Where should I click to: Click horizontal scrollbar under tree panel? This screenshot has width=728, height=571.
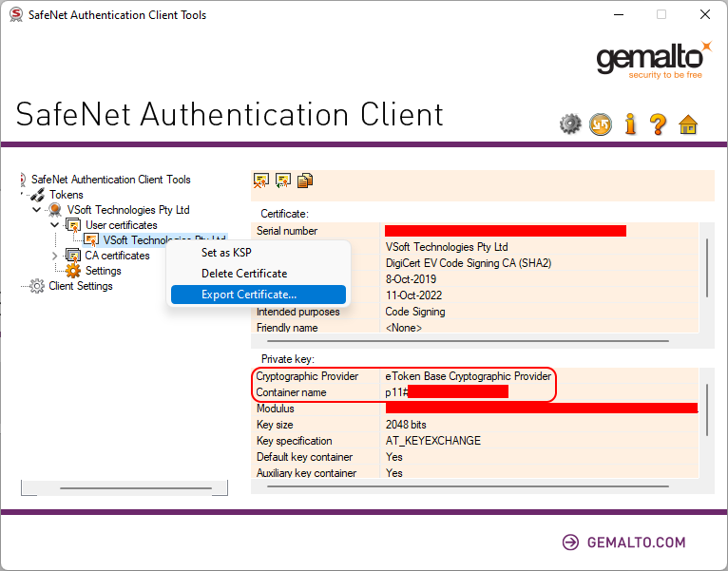(136, 488)
